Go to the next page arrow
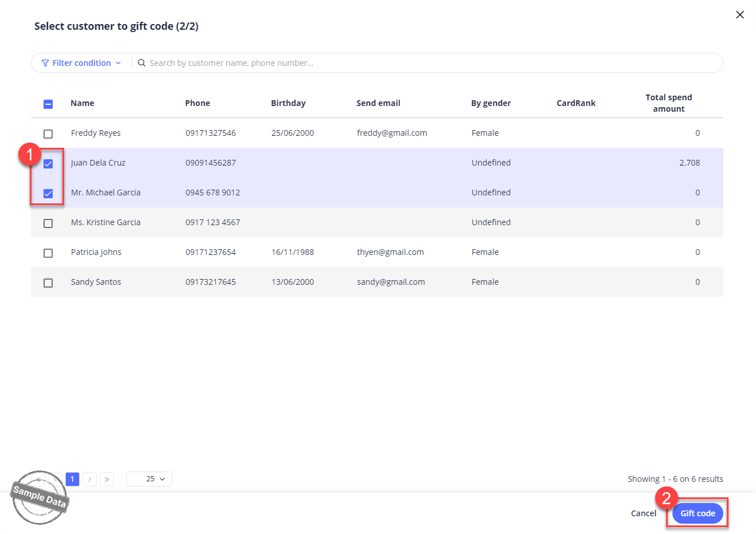The image size is (756, 534). click(x=89, y=479)
